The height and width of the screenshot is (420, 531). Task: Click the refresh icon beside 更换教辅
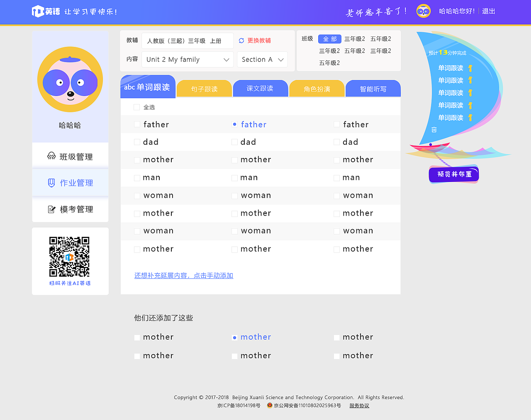pos(241,40)
